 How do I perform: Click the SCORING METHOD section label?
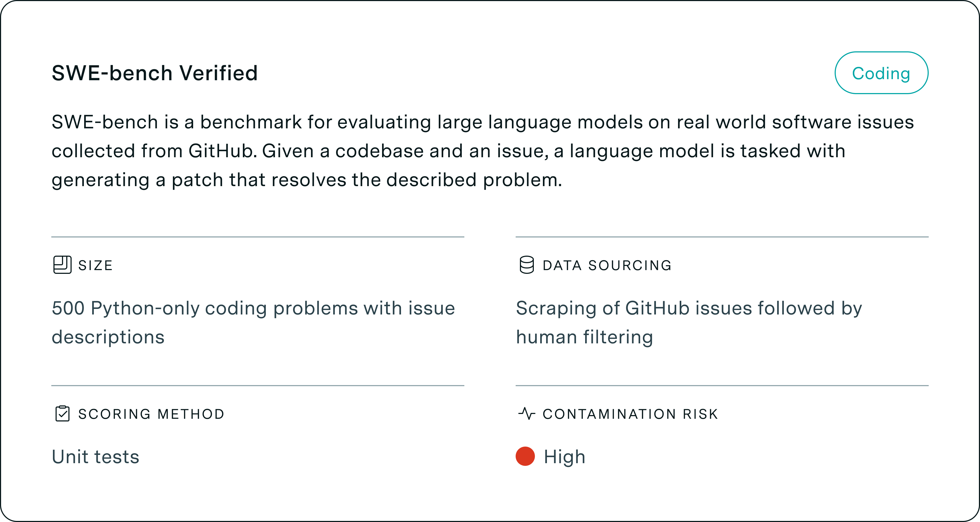coord(151,414)
